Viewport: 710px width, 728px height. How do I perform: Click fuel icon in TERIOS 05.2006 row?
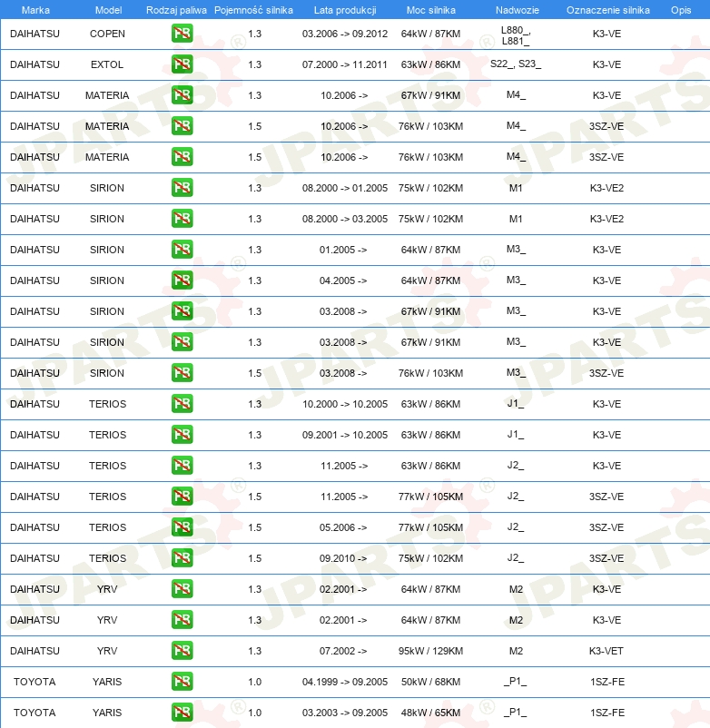[182, 527]
